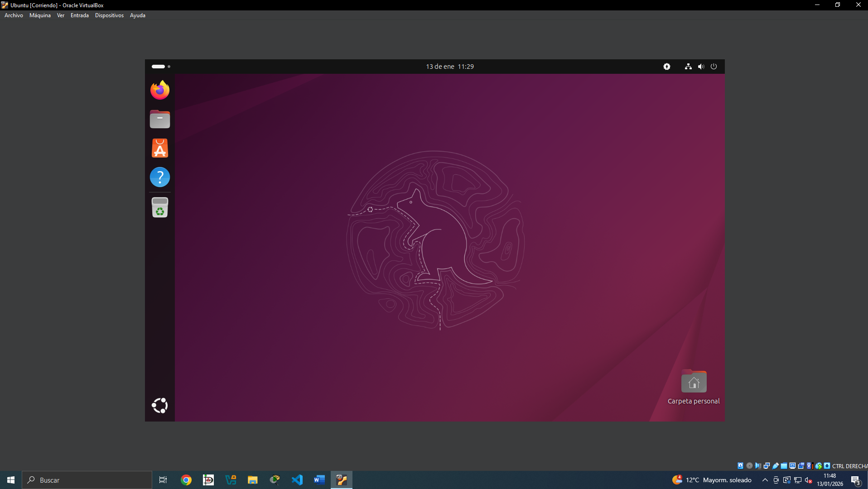Select the VirtualBox VM taskbar button

point(342,480)
